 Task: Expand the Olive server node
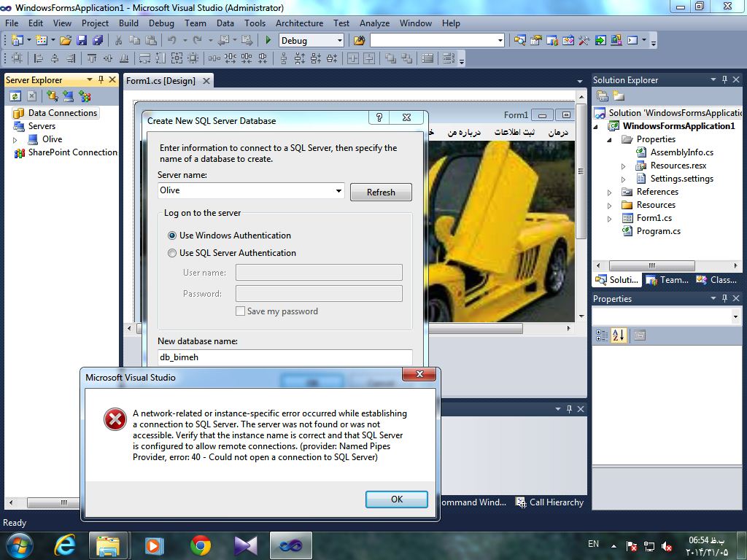coord(15,139)
